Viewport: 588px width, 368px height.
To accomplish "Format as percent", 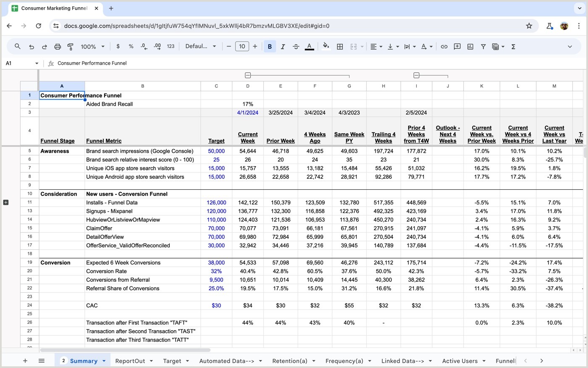I will [x=131, y=46].
